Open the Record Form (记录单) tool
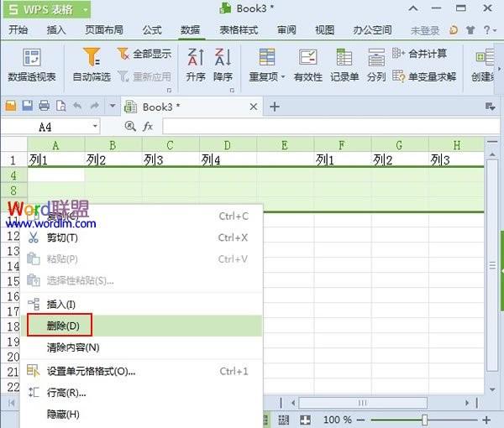504x428 pixels. (344, 65)
